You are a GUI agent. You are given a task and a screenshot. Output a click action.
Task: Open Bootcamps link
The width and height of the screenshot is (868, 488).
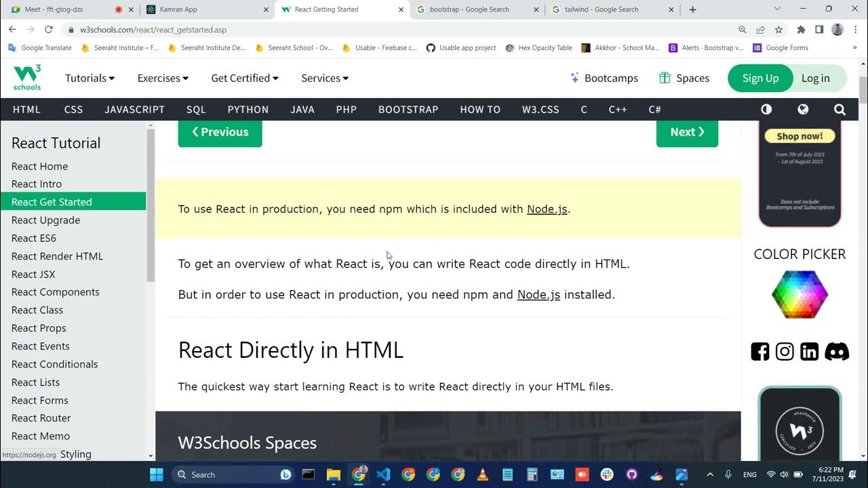(604, 78)
